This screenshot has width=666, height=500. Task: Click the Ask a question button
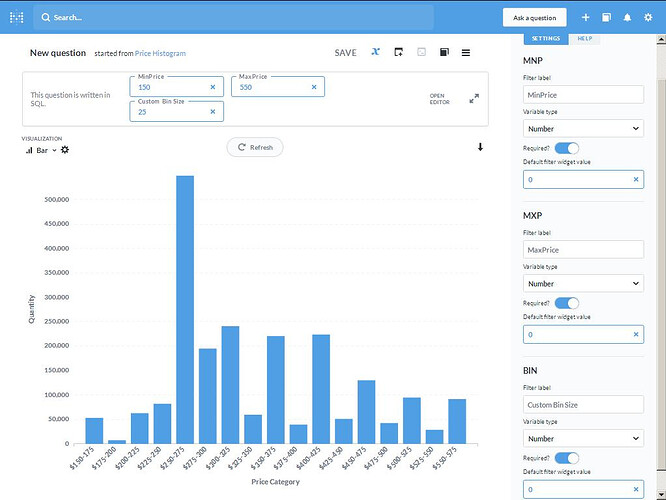(x=534, y=18)
